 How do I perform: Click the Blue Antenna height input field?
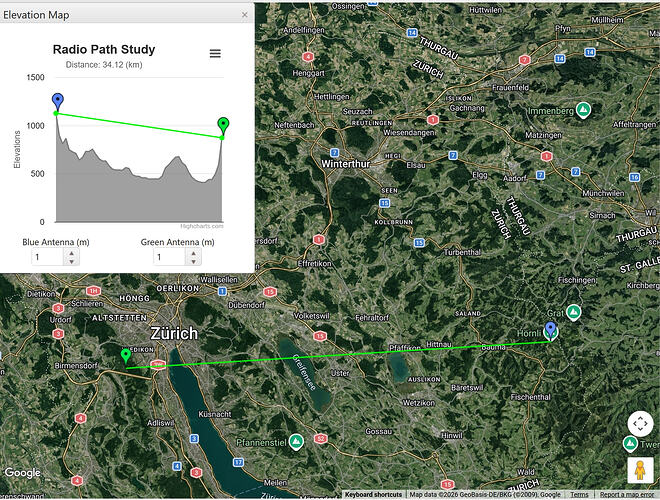point(46,257)
